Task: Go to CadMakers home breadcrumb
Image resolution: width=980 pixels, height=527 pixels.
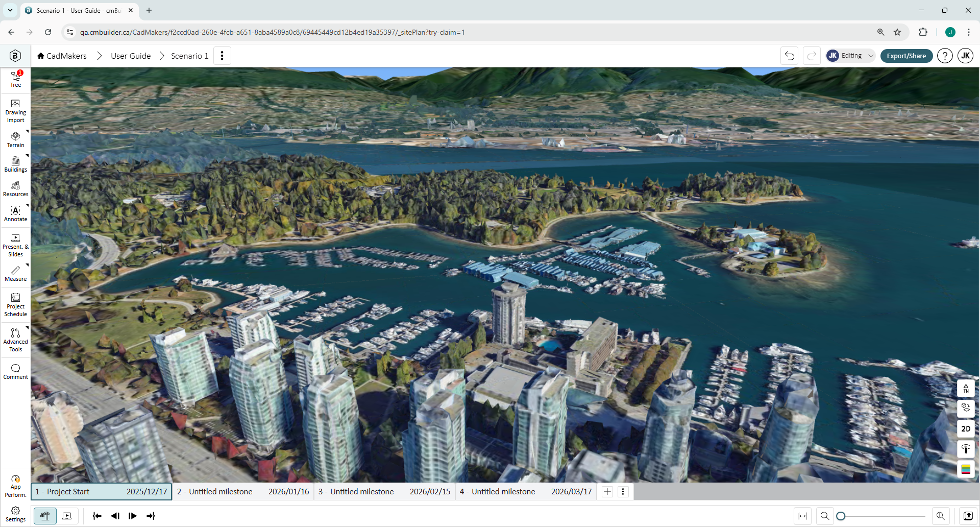Action: pyautogui.click(x=62, y=56)
